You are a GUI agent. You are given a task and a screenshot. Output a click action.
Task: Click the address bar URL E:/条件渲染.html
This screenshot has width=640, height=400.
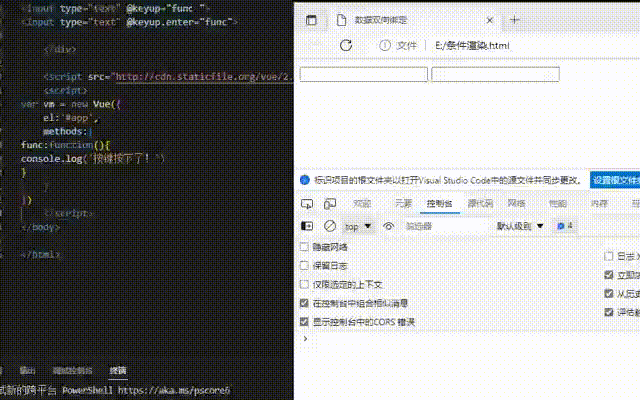(x=472, y=45)
